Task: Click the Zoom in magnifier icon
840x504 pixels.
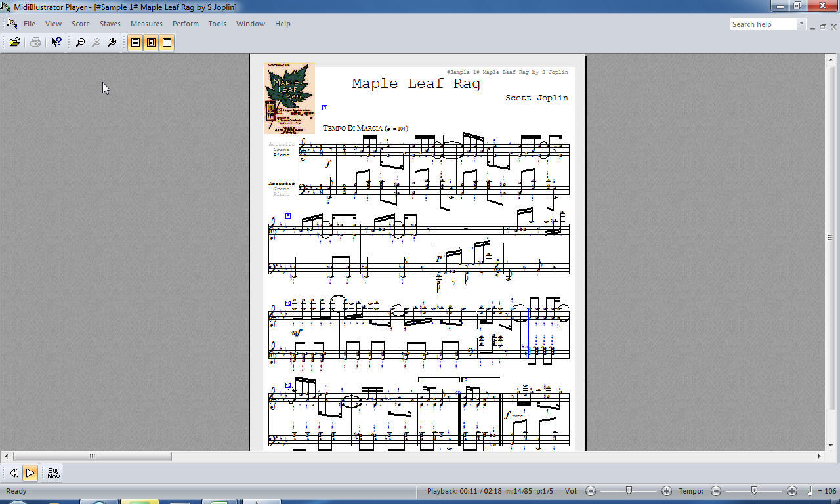Action: [112, 42]
